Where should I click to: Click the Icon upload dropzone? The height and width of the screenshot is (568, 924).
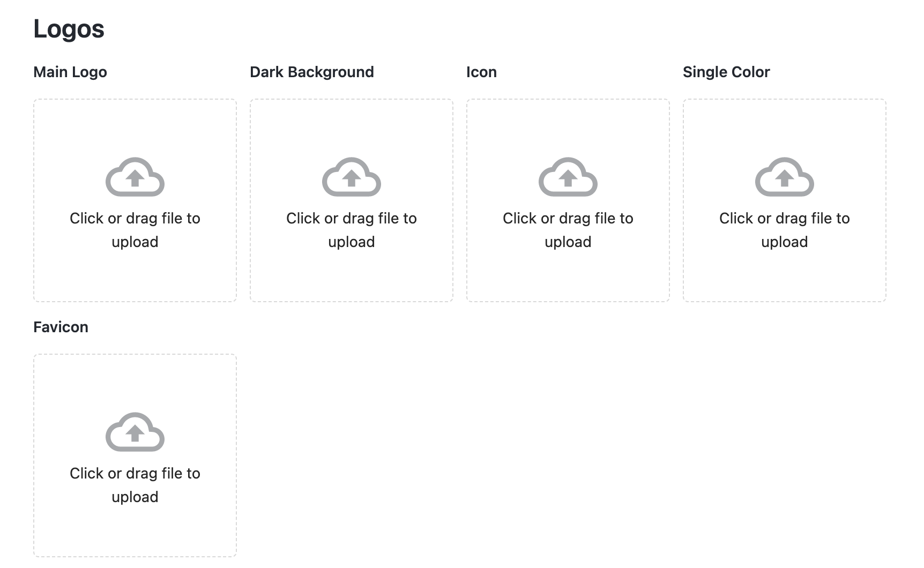[x=568, y=199]
